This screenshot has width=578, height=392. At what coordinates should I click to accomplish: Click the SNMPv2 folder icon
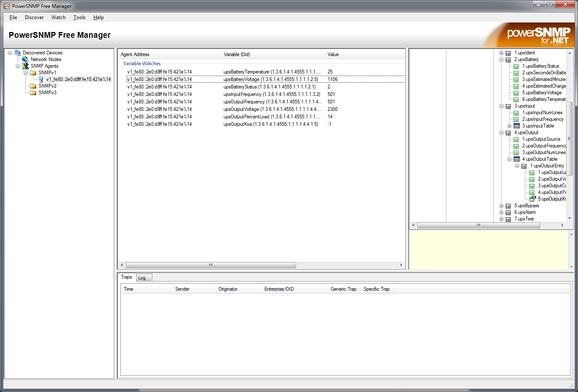point(33,86)
